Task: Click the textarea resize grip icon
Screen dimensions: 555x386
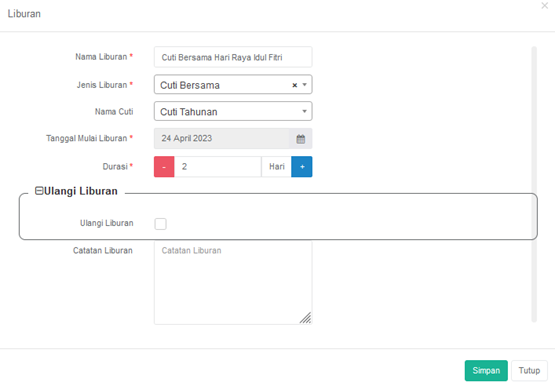Action: tap(305, 318)
